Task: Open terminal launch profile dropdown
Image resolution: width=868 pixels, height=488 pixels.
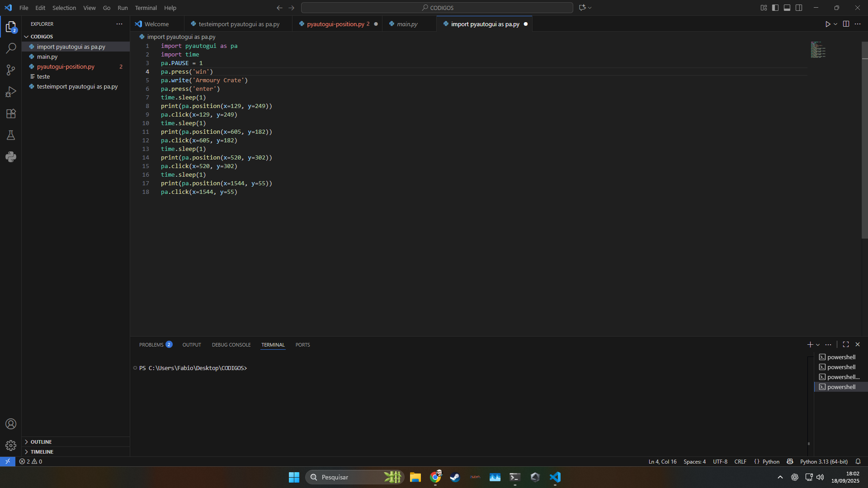Action: coord(818,345)
